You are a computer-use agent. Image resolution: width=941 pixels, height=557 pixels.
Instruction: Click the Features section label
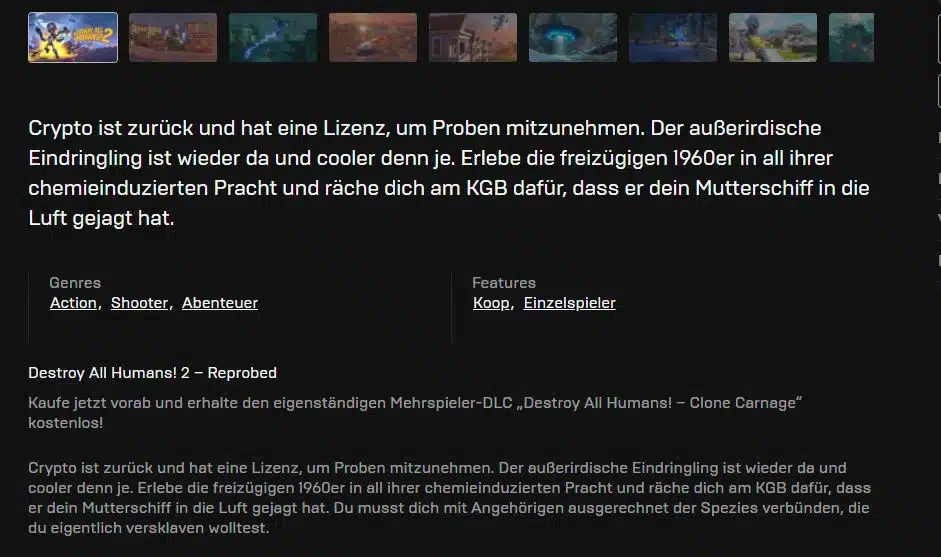pyautogui.click(x=504, y=283)
